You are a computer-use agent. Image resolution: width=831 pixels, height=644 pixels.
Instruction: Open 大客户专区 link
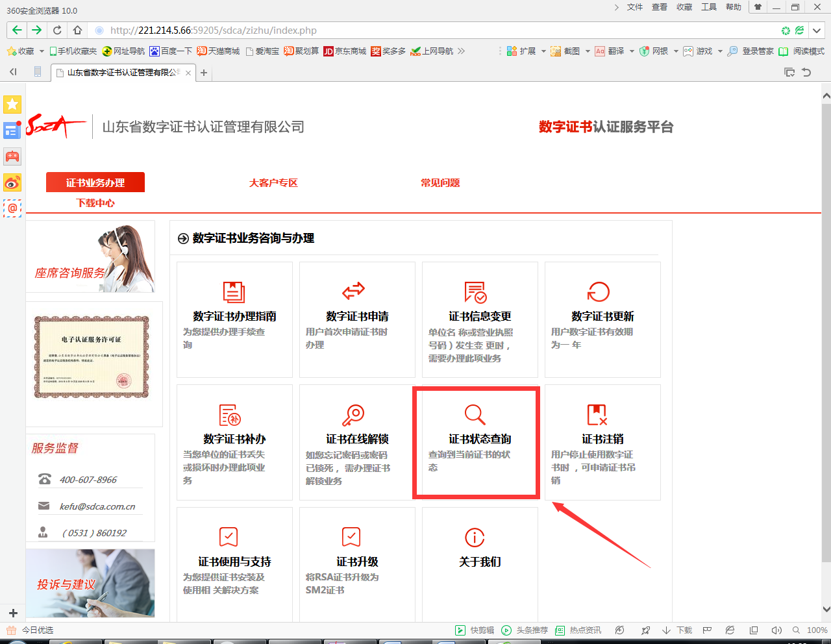tap(273, 183)
